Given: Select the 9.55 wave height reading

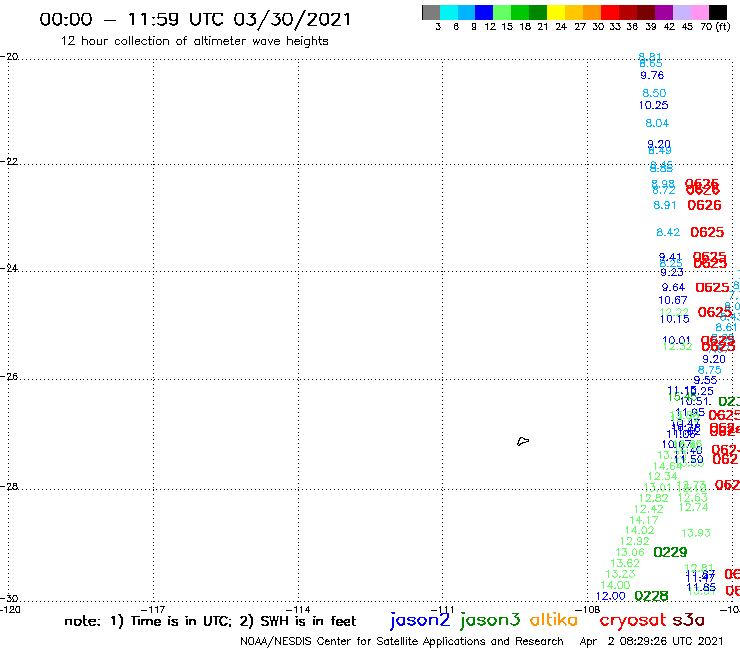Looking at the screenshot, I should 705,380.
